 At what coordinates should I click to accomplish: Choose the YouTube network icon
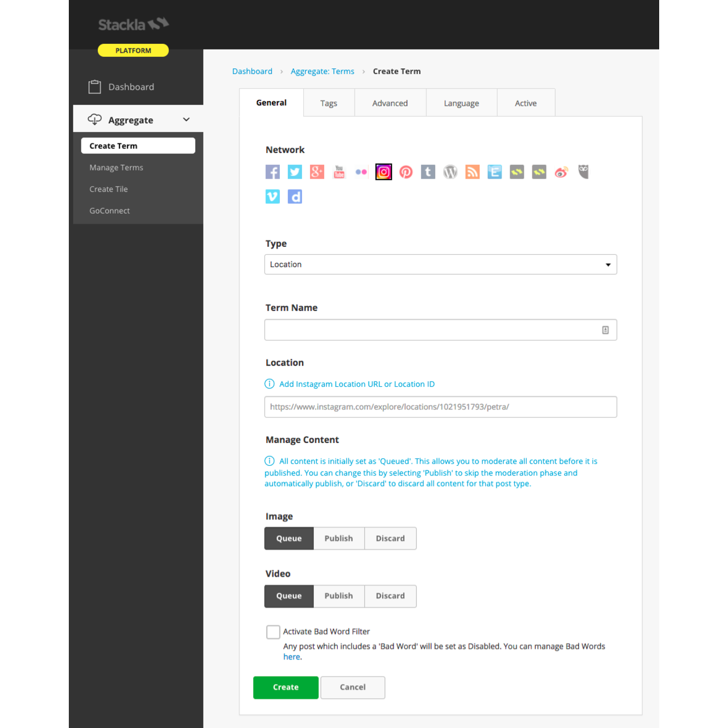(x=339, y=172)
